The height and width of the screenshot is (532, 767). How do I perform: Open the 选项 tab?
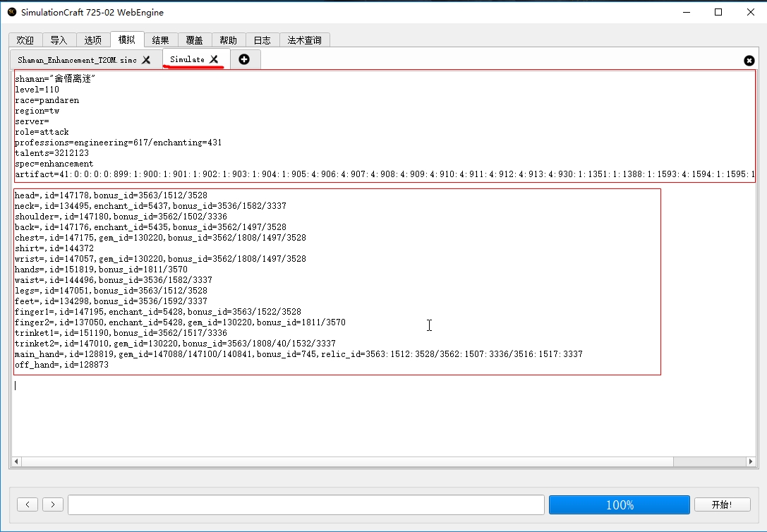[93, 40]
